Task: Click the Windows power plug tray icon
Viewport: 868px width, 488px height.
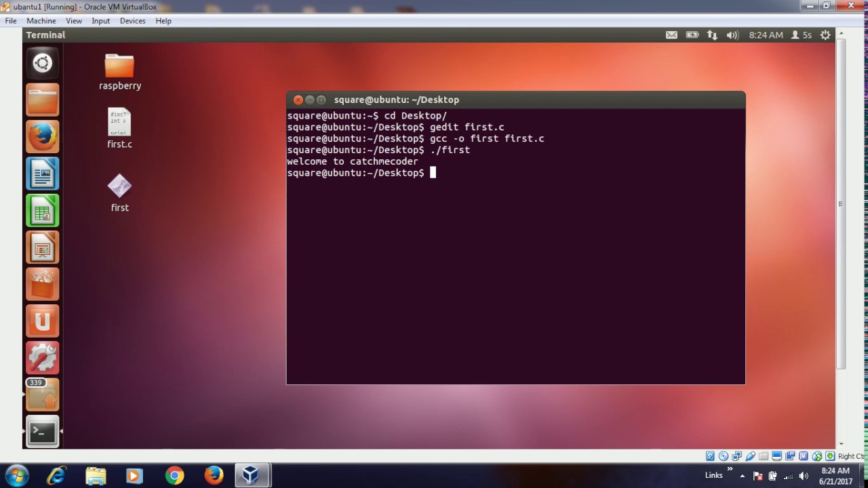Action: coord(772,476)
